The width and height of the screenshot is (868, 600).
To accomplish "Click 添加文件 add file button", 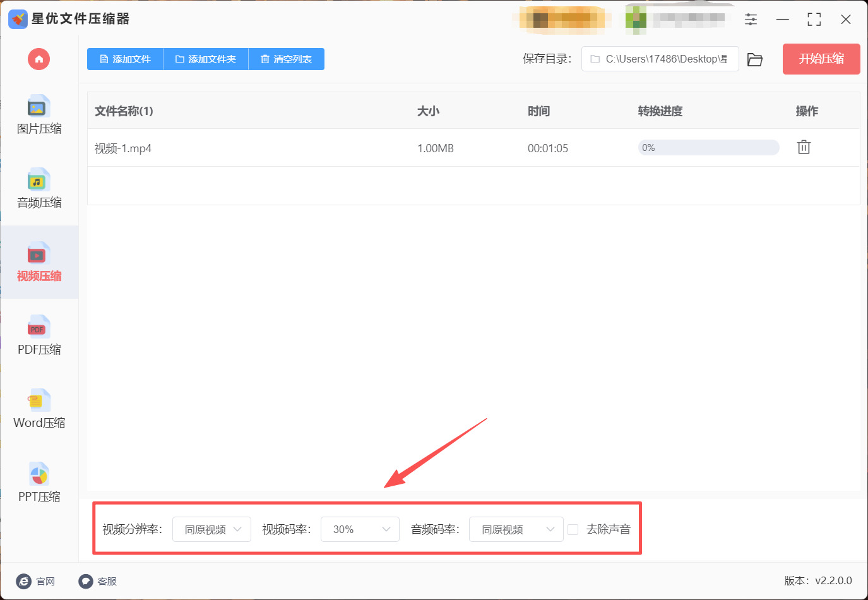I will [125, 59].
